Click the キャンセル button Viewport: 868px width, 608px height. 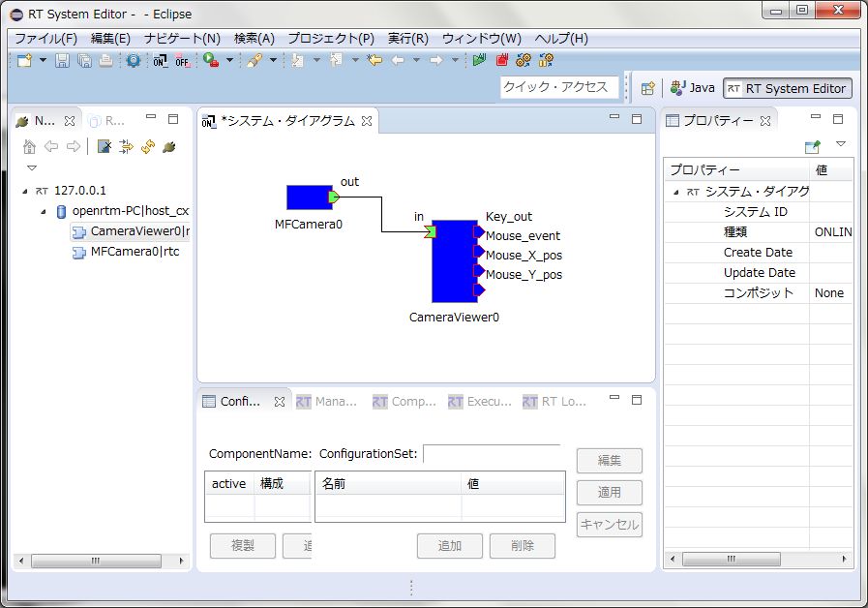click(x=610, y=525)
